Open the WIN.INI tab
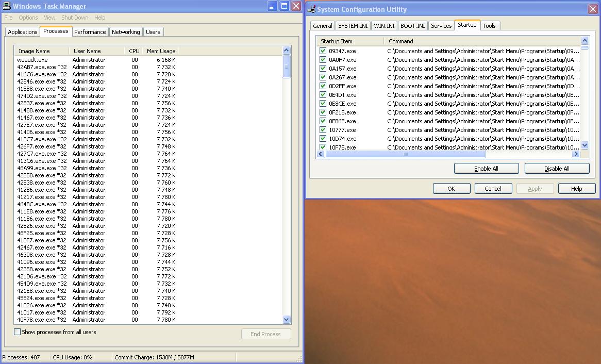The image size is (601, 364). coord(384,26)
